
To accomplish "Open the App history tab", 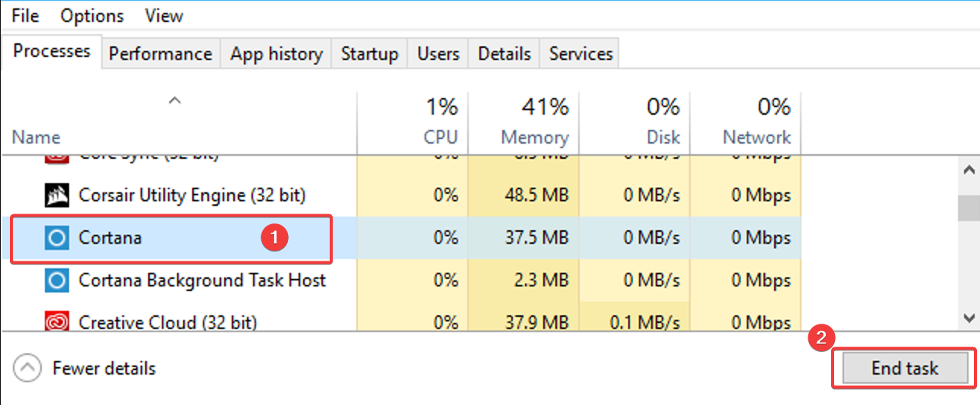I will click(x=277, y=54).
